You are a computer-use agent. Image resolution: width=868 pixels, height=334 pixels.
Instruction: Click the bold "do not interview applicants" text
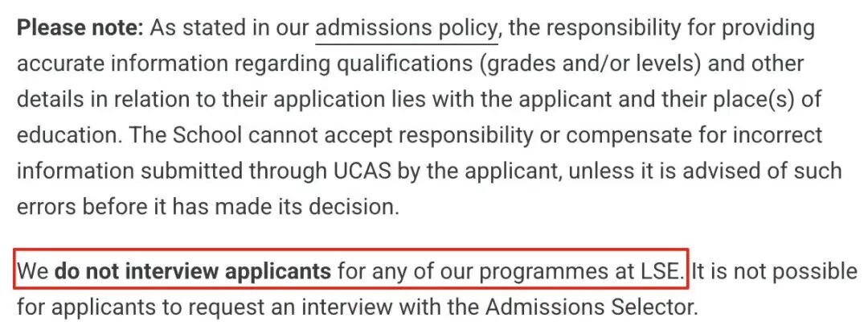point(193,272)
